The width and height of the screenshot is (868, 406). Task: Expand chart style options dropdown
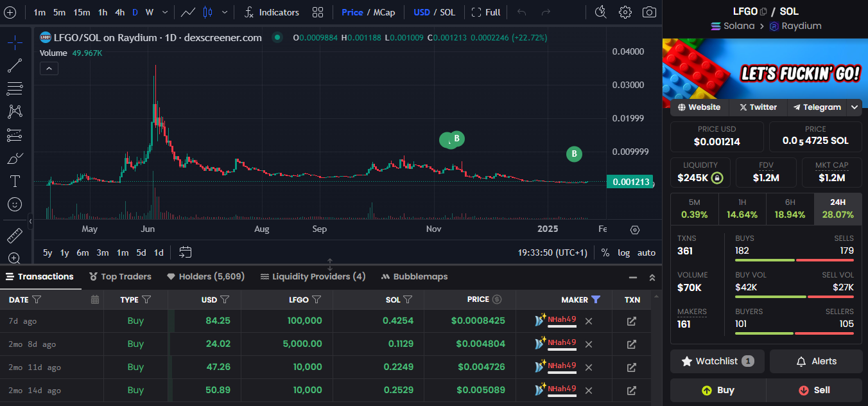point(224,12)
